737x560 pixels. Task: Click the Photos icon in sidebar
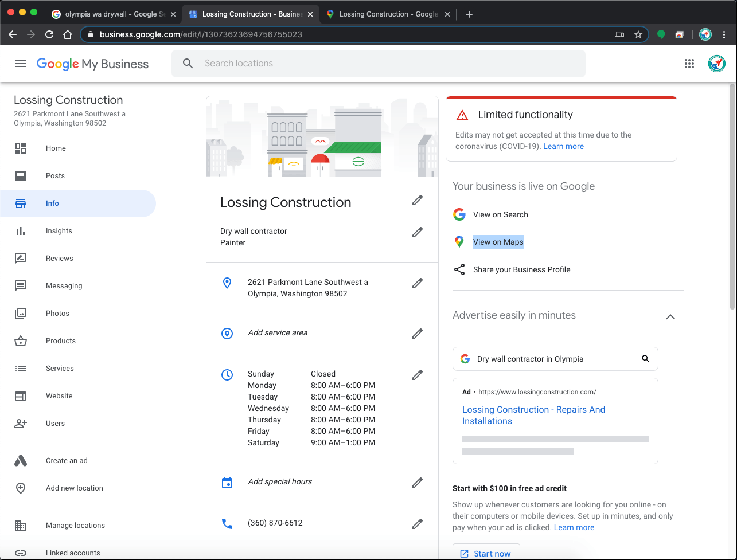(x=21, y=314)
